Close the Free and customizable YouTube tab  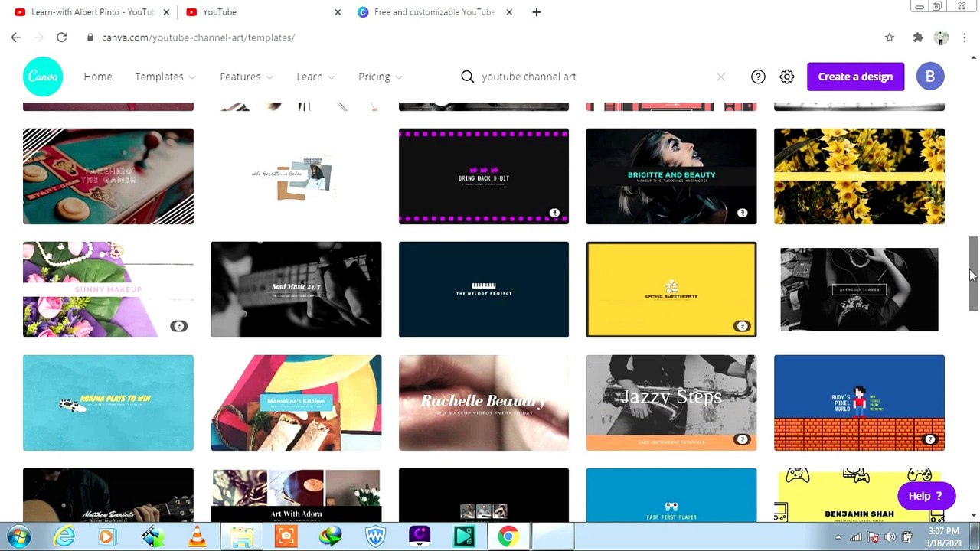tap(509, 12)
